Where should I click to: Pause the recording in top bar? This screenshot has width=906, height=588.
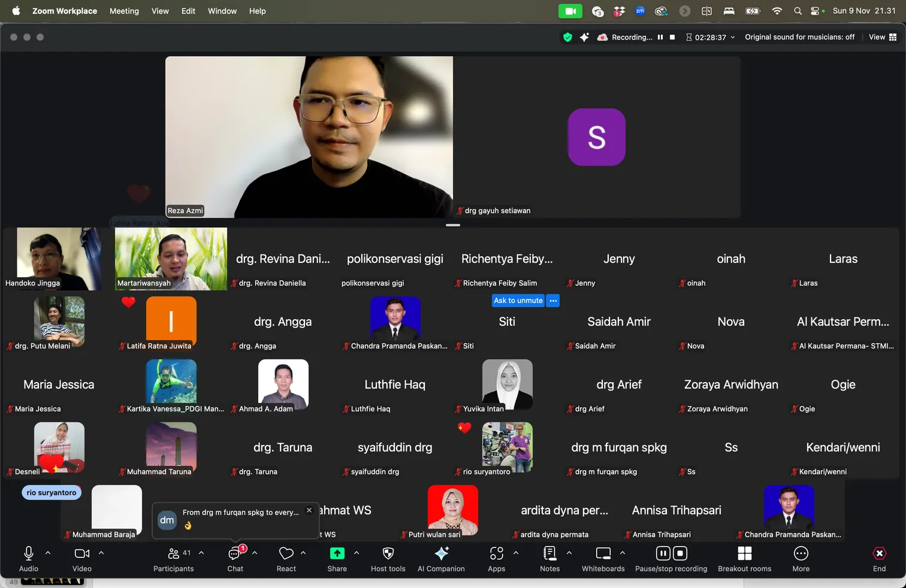(660, 37)
